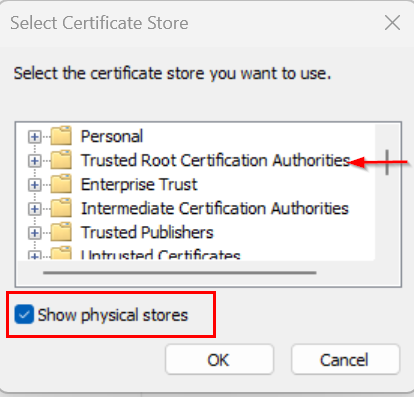The image size is (414, 397).
Task: Select the Enterprise Trust store
Action: click(139, 184)
